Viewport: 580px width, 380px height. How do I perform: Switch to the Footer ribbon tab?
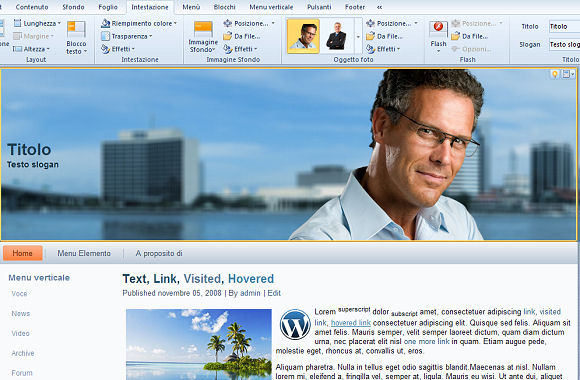coord(355,7)
